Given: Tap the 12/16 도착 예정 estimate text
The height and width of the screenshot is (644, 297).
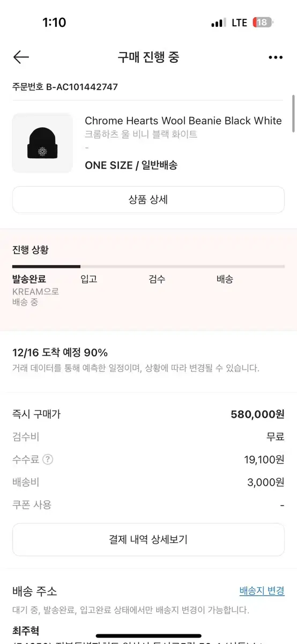Looking at the screenshot, I should point(60,353).
